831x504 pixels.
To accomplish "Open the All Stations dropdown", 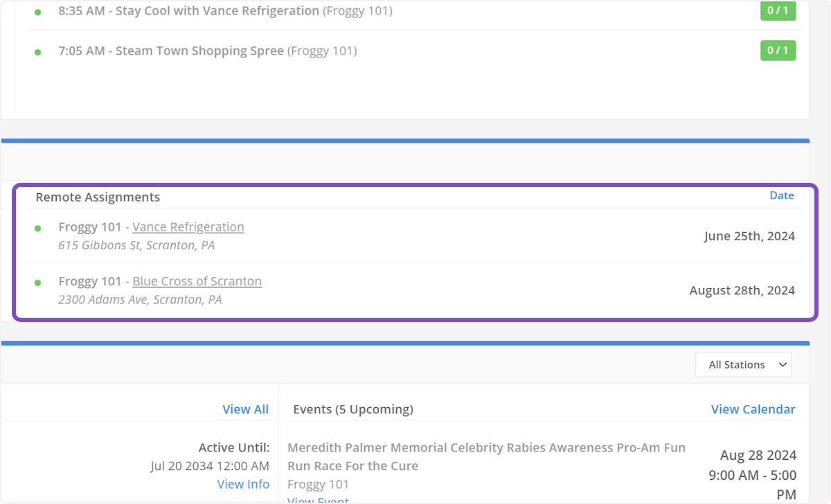I will point(743,365).
